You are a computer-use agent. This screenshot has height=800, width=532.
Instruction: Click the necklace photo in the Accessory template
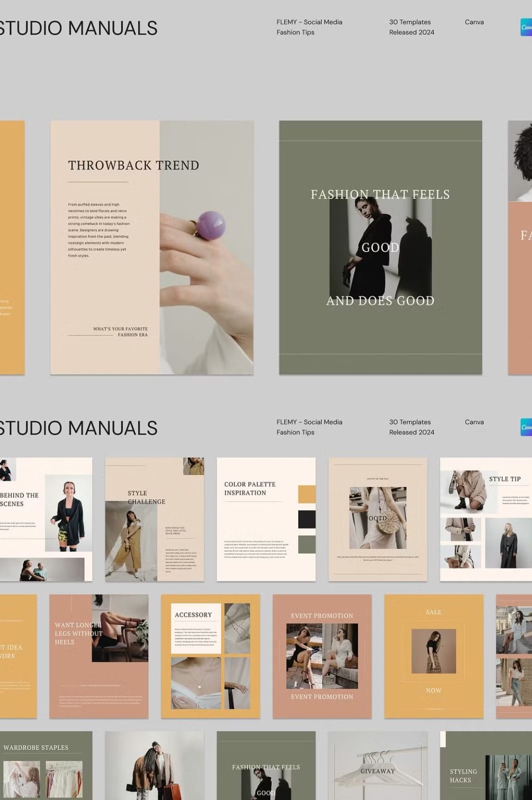[196, 683]
